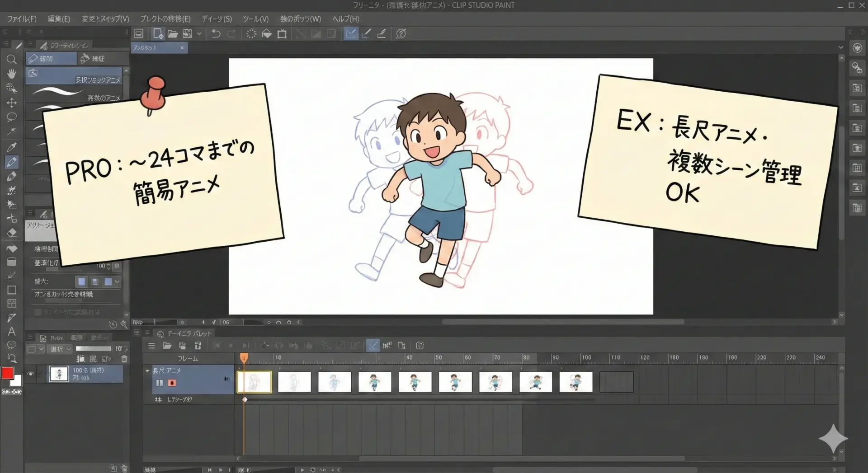Click the open folder icon in top toolbar
This screenshot has width=868, height=473.
click(172, 34)
